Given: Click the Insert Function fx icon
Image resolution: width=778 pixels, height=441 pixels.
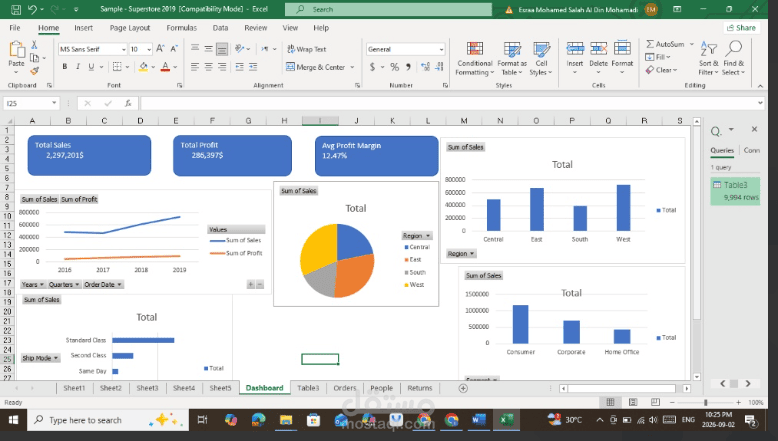Looking at the screenshot, I should [x=128, y=103].
